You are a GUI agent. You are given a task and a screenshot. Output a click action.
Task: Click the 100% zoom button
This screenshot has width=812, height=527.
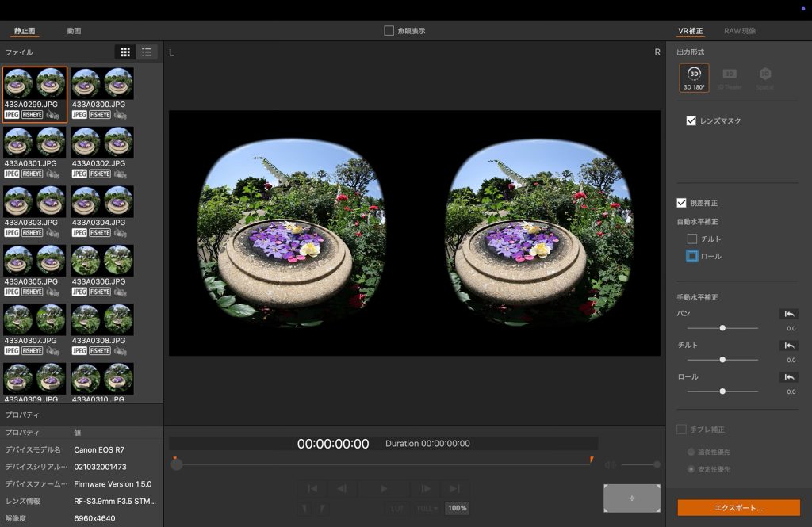point(457,508)
